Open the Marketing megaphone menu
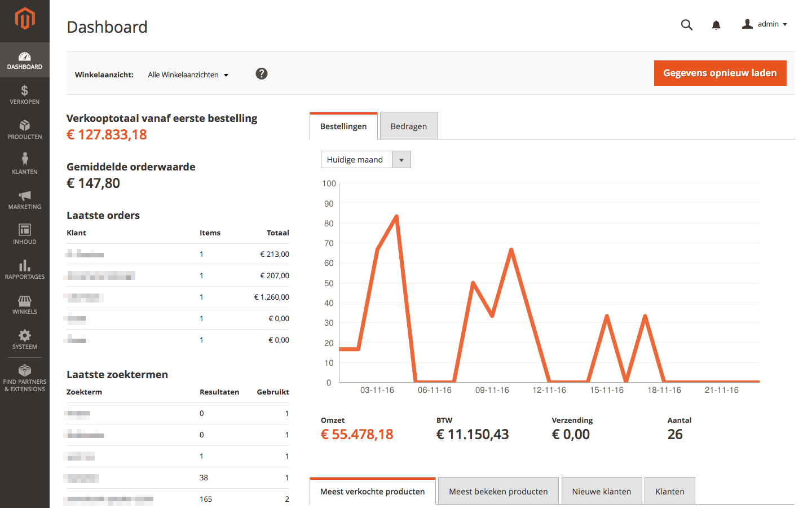The width and height of the screenshot is (812, 508). coord(25,200)
